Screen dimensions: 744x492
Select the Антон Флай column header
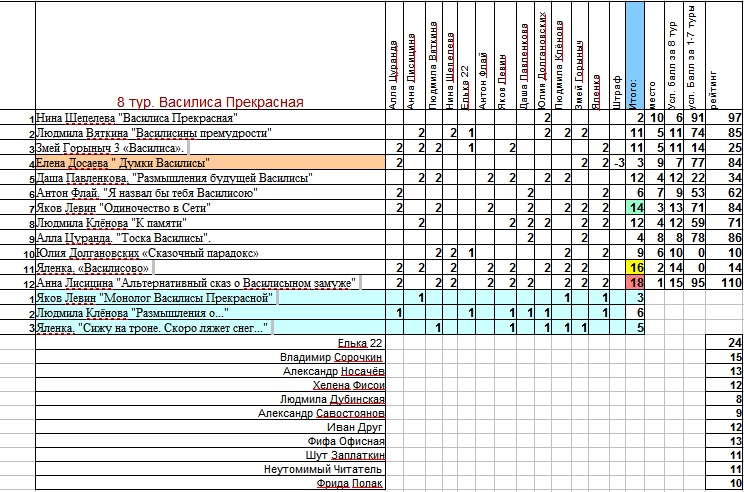coord(485,56)
